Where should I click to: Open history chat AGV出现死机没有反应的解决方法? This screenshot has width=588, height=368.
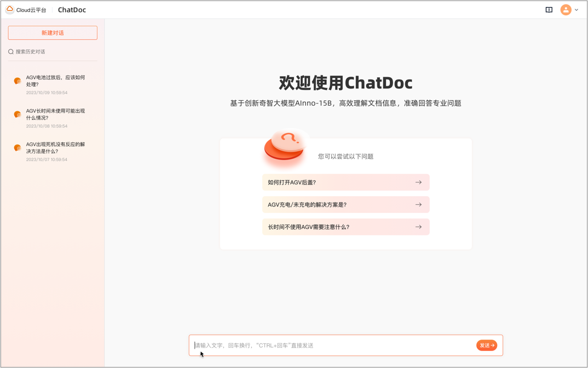click(55, 148)
